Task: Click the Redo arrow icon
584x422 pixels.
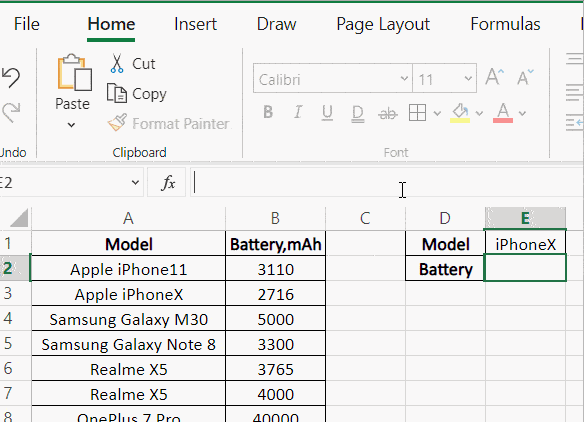Action: pos(11,113)
